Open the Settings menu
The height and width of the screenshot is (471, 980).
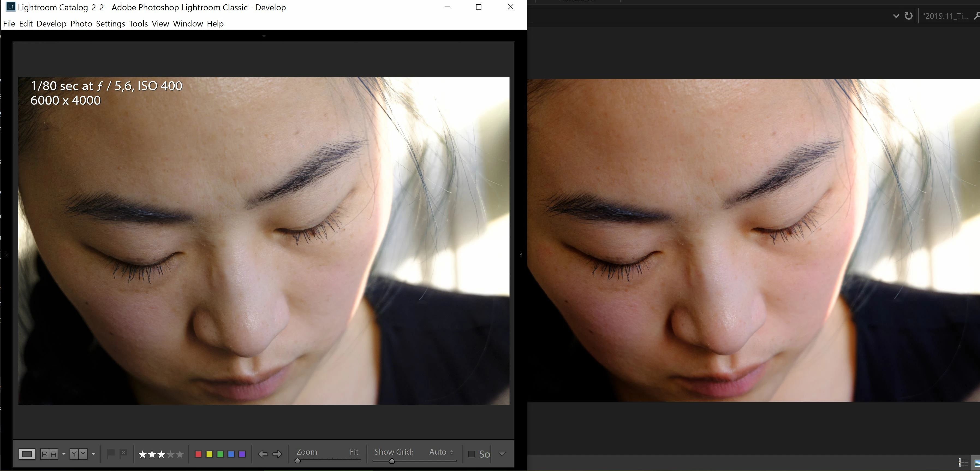(x=110, y=23)
